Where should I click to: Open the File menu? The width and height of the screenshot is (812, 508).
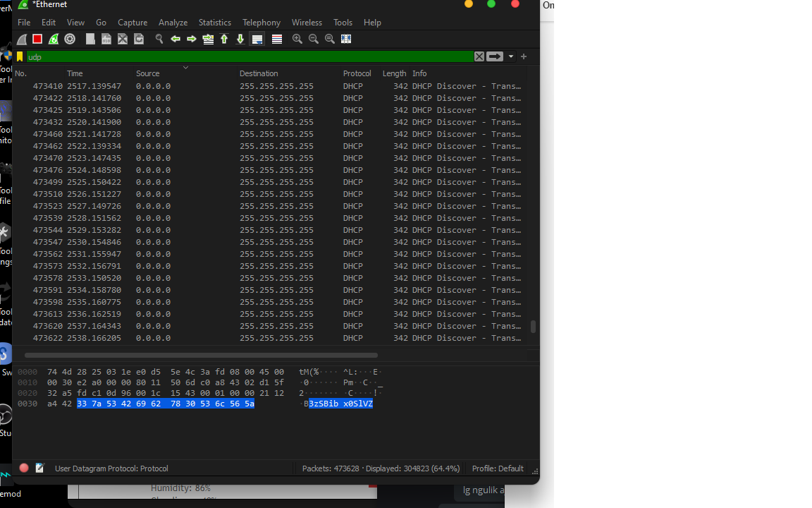[24, 23]
